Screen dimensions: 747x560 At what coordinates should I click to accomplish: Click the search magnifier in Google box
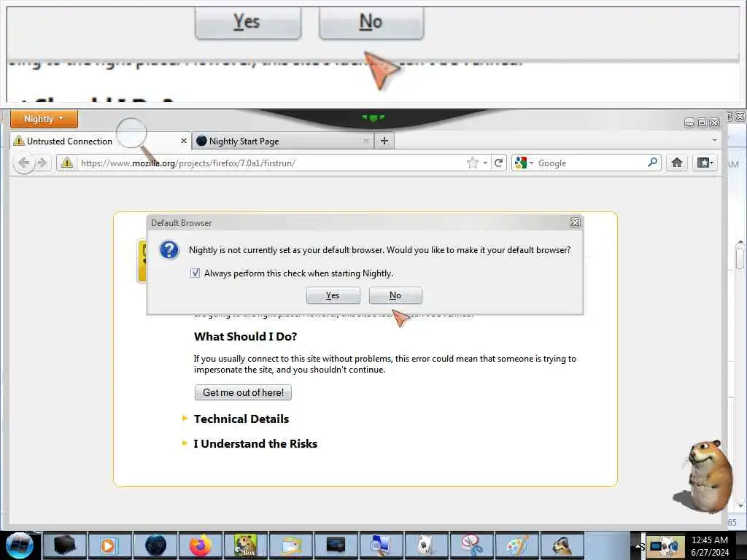tap(653, 163)
